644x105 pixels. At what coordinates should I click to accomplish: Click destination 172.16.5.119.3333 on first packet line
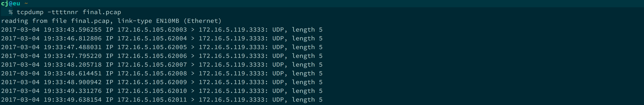click(233, 30)
